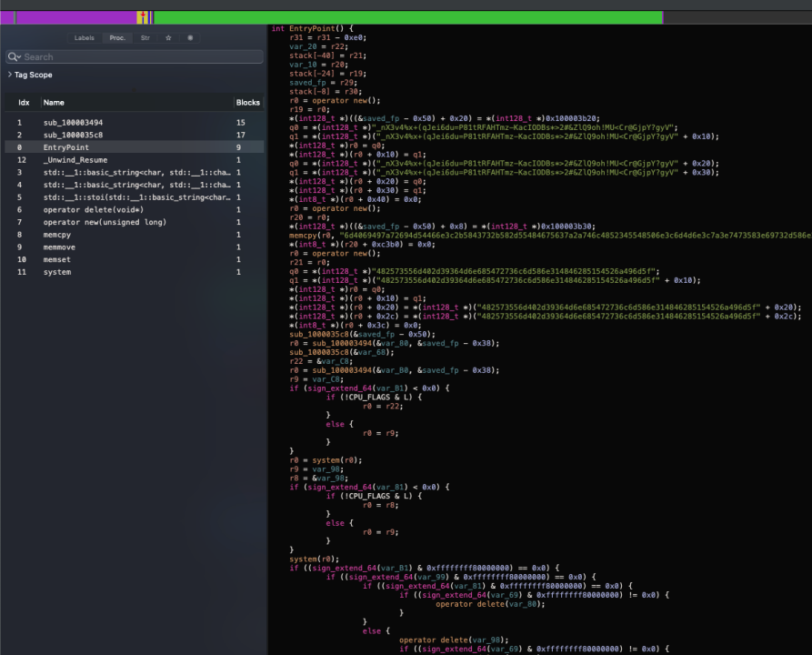This screenshot has width=812, height=655.
Task: Sort procedures by Idx column
Action: [24, 103]
